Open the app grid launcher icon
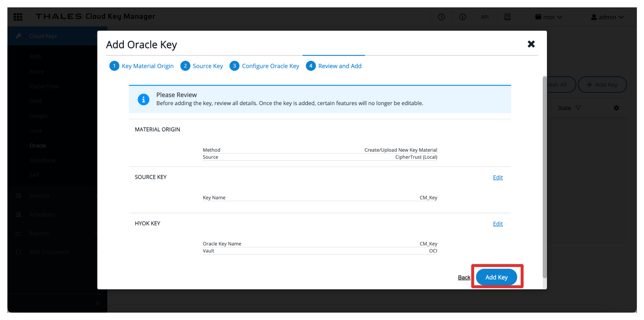 [18, 17]
